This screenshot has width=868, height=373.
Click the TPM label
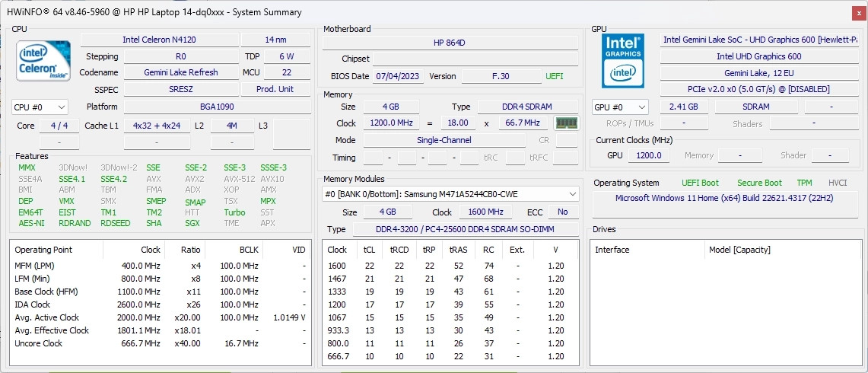(804, 183)
